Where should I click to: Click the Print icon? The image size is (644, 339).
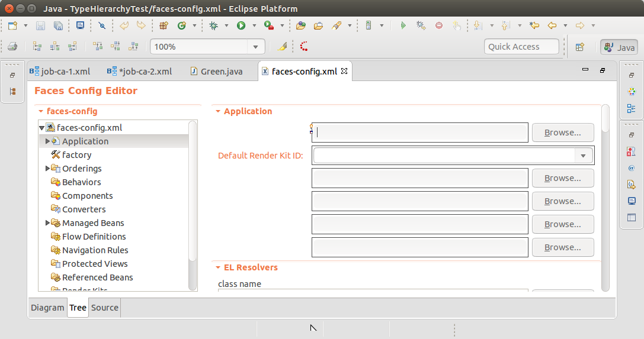point(12,46)
